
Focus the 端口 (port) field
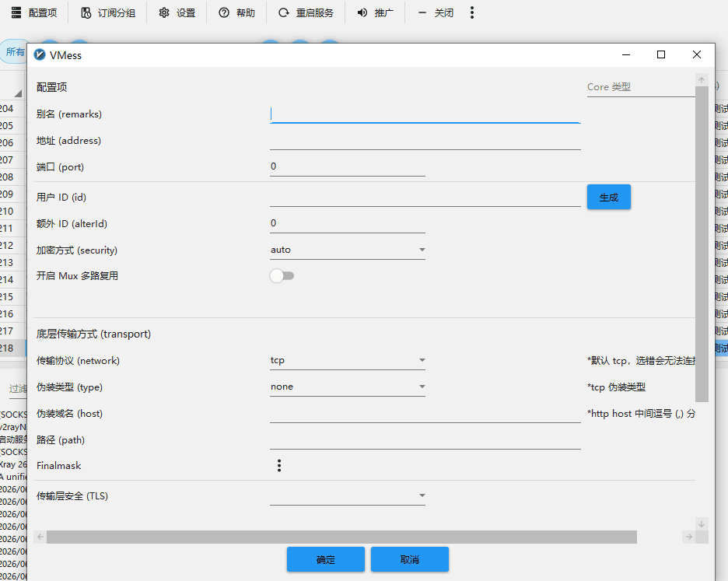point(348,166)
